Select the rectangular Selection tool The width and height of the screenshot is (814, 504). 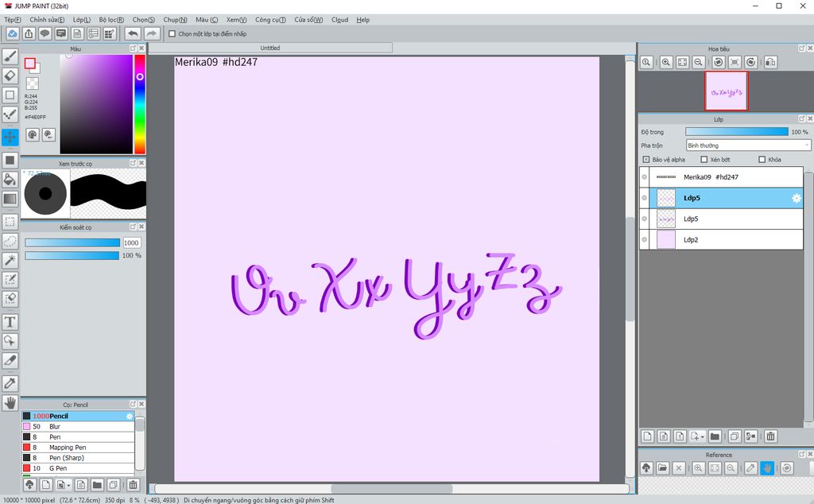click(10, 222)
